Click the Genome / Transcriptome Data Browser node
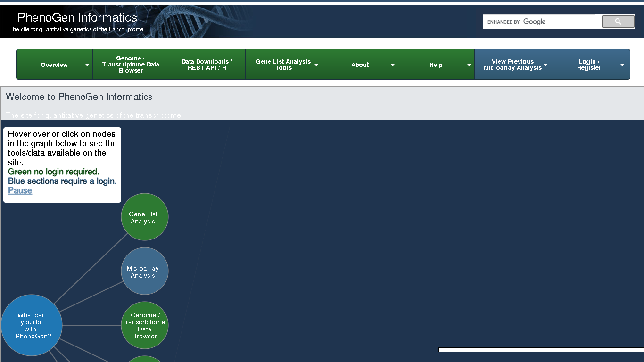Image resolution: width=644 pixels, height=362 pixels. (144, 325)
